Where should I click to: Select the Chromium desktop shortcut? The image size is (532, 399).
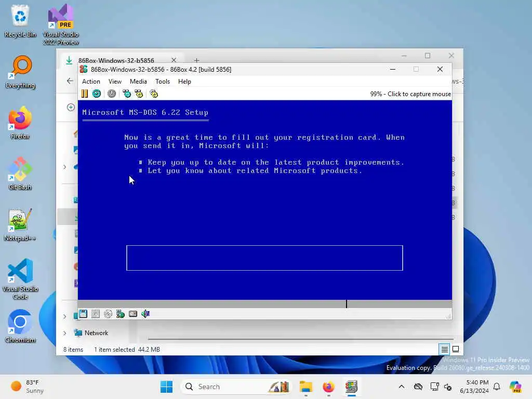click(20, 326)
